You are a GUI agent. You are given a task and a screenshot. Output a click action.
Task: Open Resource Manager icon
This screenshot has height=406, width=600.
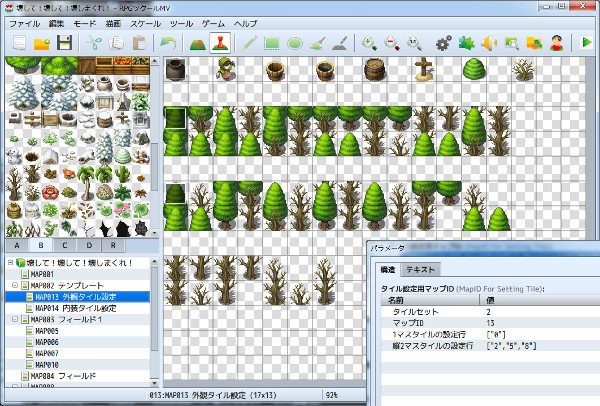tap(534, 43)
